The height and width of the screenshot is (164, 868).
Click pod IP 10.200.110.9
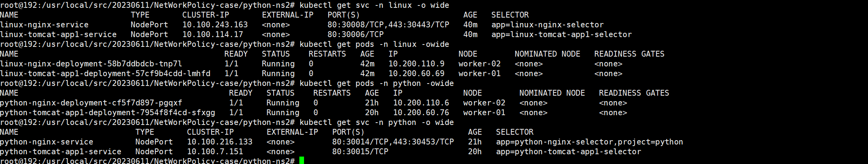[x=416, y=64]
